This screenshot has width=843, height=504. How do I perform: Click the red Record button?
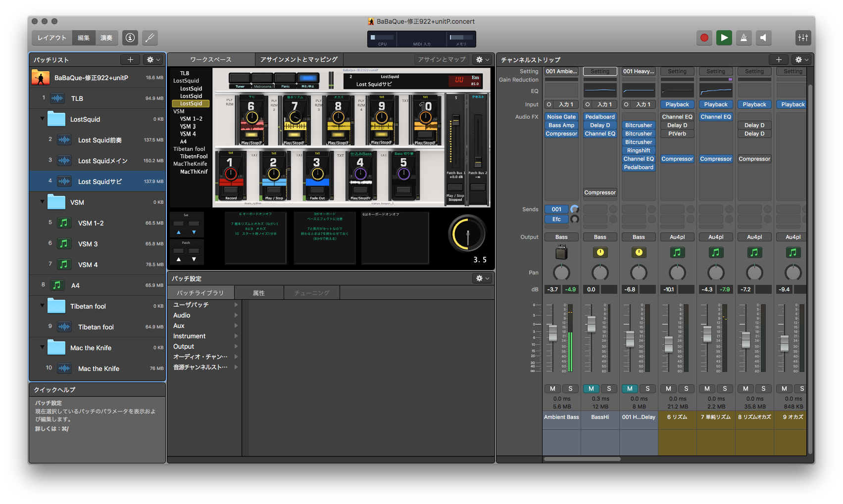click(704, 38)
